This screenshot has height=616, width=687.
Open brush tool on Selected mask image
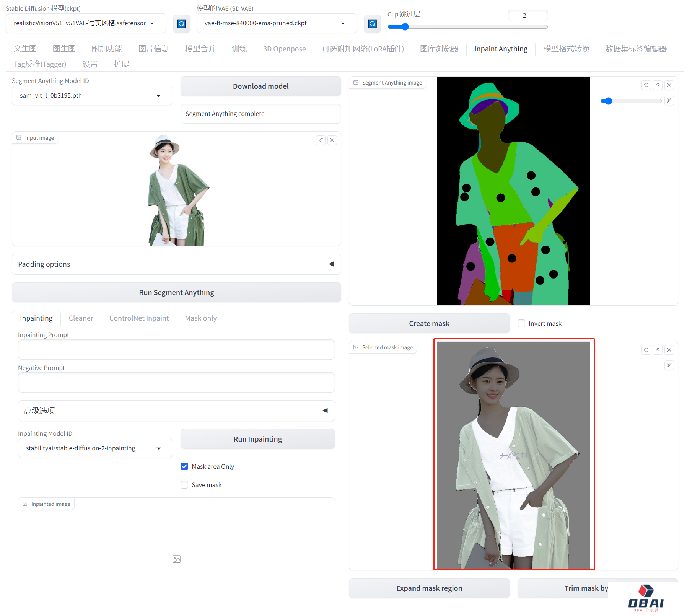tap(669, 365)
